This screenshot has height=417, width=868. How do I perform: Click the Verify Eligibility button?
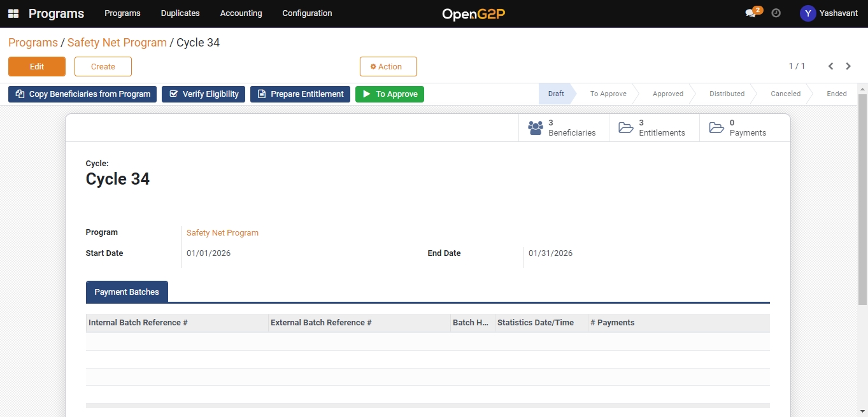click(203, 94)
